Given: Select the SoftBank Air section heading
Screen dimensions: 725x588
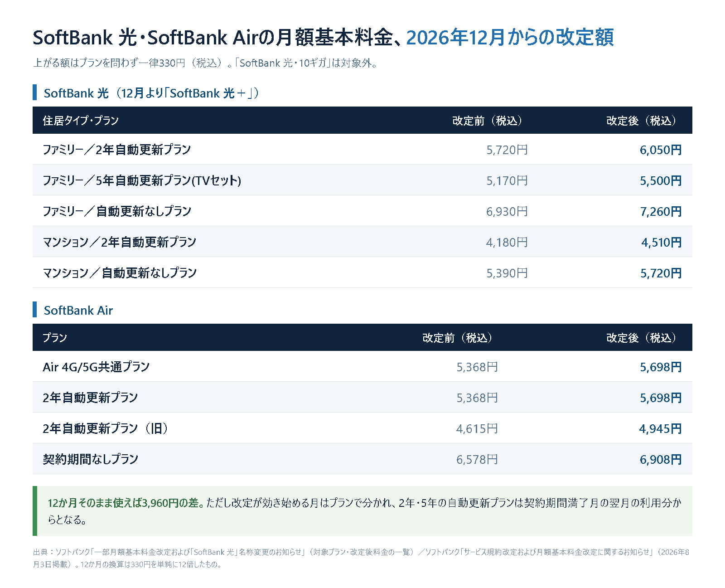Looking at the screenshot, I should click(78, 310).
